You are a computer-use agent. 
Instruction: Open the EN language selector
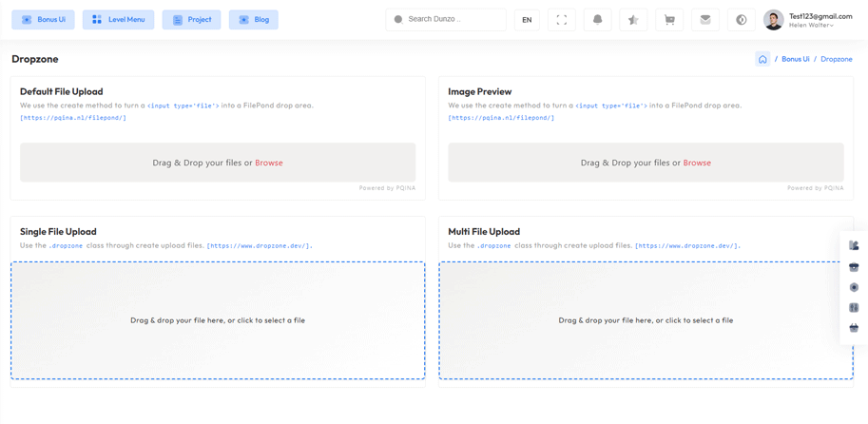527,19
